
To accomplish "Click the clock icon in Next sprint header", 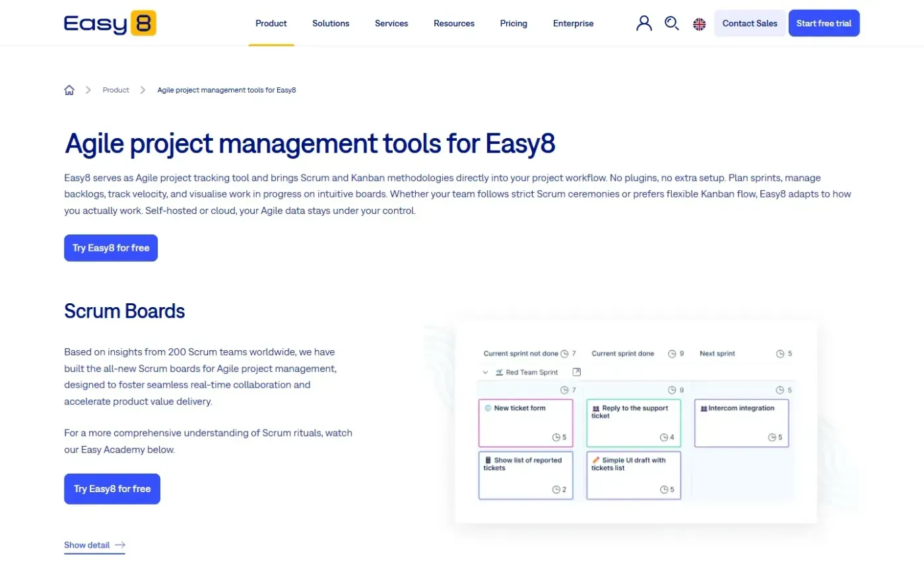I will point(780,354).
